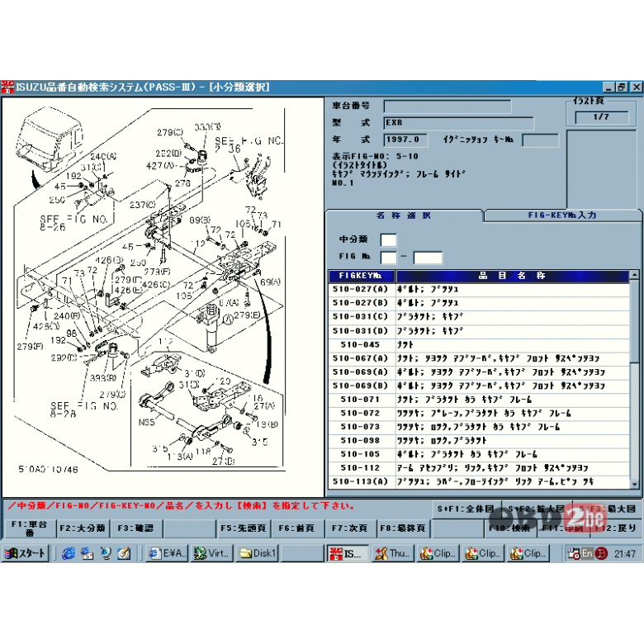644x644 pixels.
Task: Select row 510-027(B)
Action: [x=479, y=303]
